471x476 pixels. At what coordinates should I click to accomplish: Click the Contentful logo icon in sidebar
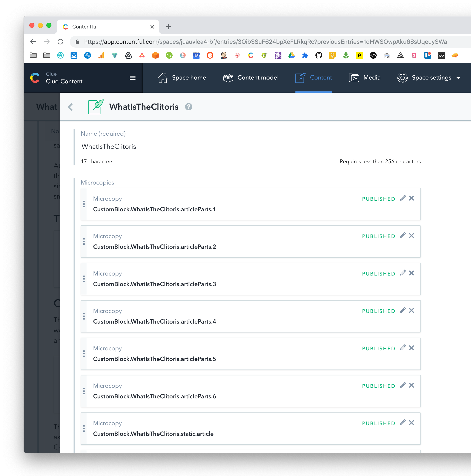[35, 78]
